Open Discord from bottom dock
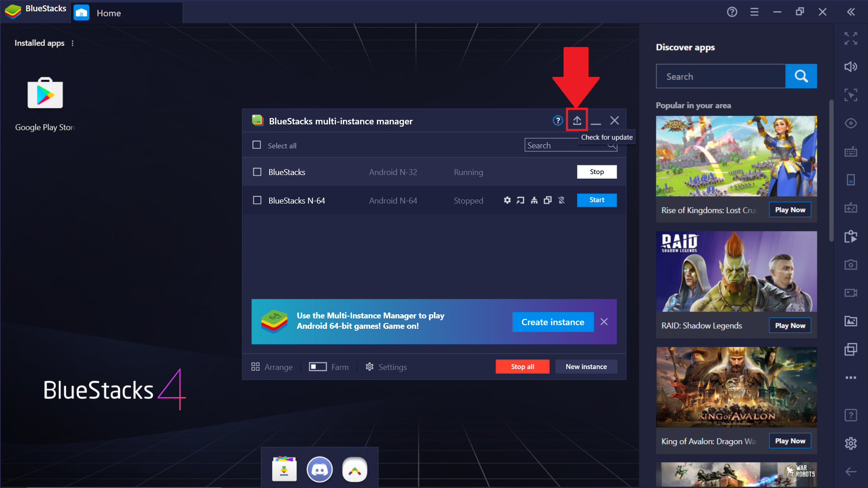This screenshot has height=488, width=868. pyautogui.click(x=319, y=469)
